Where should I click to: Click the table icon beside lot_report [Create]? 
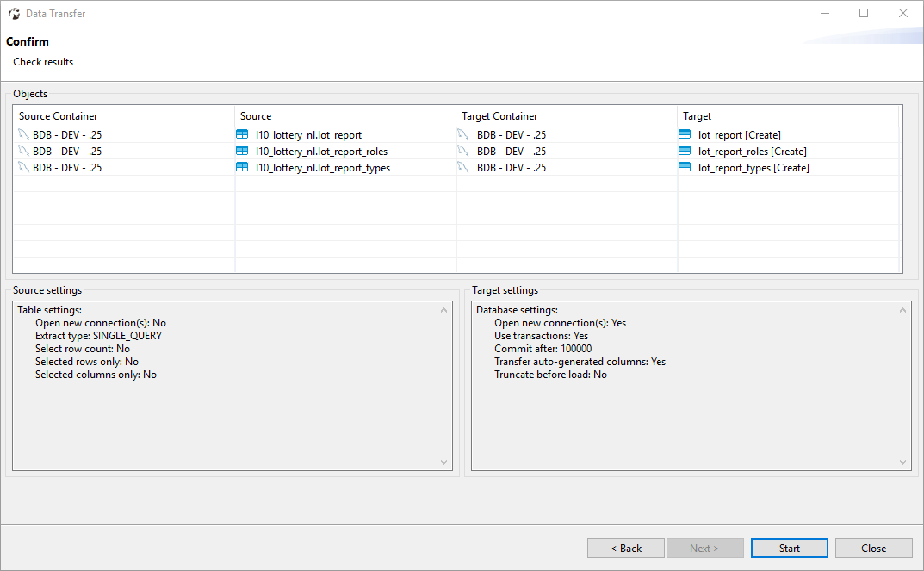(685, 134)
